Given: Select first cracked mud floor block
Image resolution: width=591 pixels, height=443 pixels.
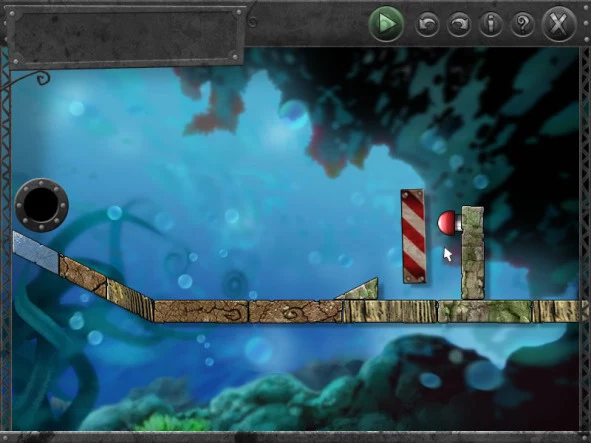Looking at the screenshot, I should (201, 311).
